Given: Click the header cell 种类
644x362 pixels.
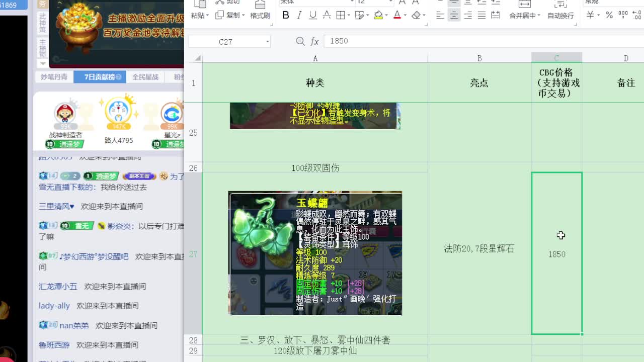Looking at the screenshot, I should click(x=315, y=83).
